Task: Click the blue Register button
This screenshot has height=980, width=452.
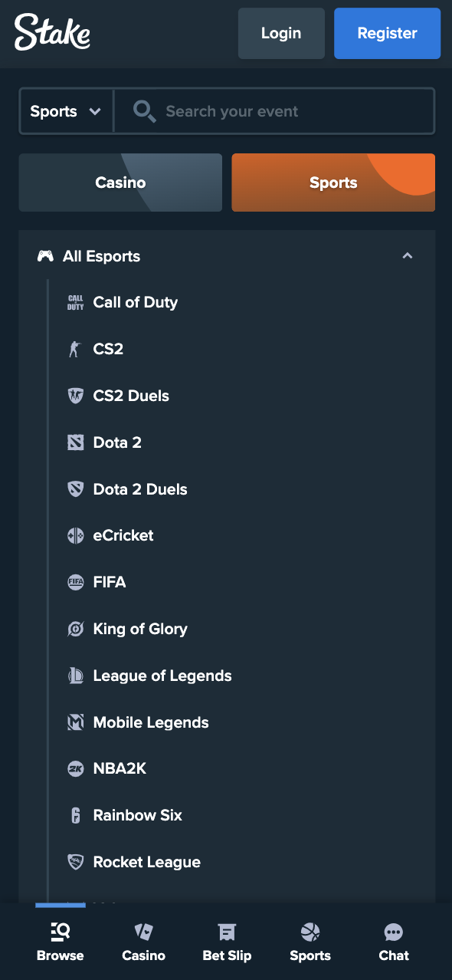Action: [x=387, y=33]
